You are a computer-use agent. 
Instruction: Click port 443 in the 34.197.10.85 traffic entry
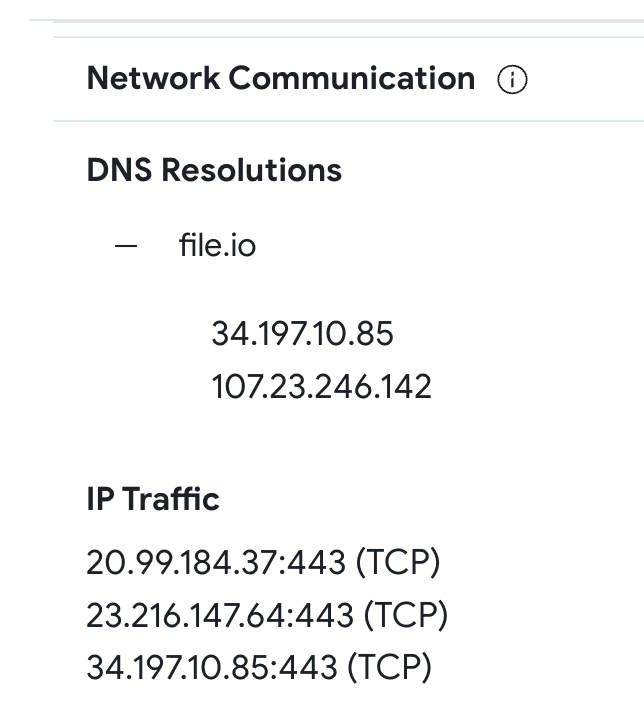308,668
